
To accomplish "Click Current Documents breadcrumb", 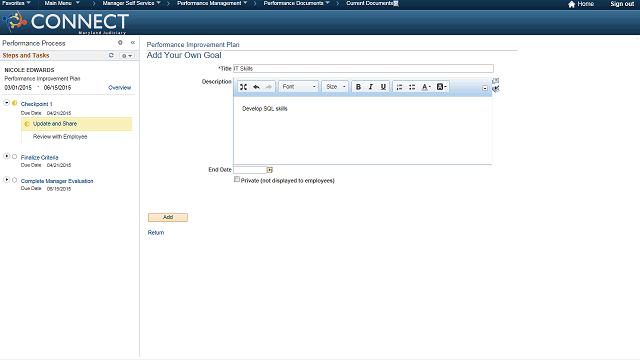I will coord(370,3).
